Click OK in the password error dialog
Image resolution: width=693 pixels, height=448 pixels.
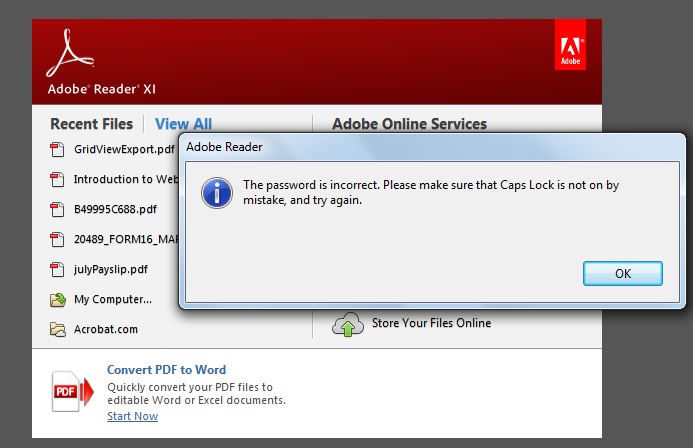(623, 273)
